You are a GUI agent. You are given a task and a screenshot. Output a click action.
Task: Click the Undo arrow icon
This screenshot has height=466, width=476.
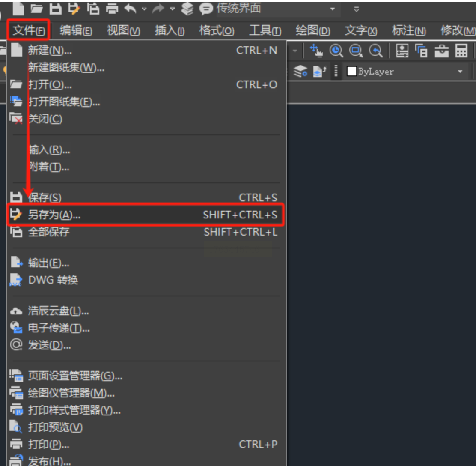(x=131, y=9)
